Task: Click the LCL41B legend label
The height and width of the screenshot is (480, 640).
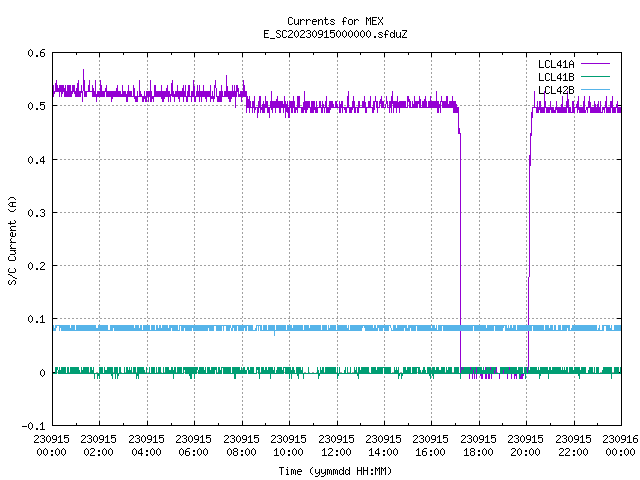Action: coord(556,77)
